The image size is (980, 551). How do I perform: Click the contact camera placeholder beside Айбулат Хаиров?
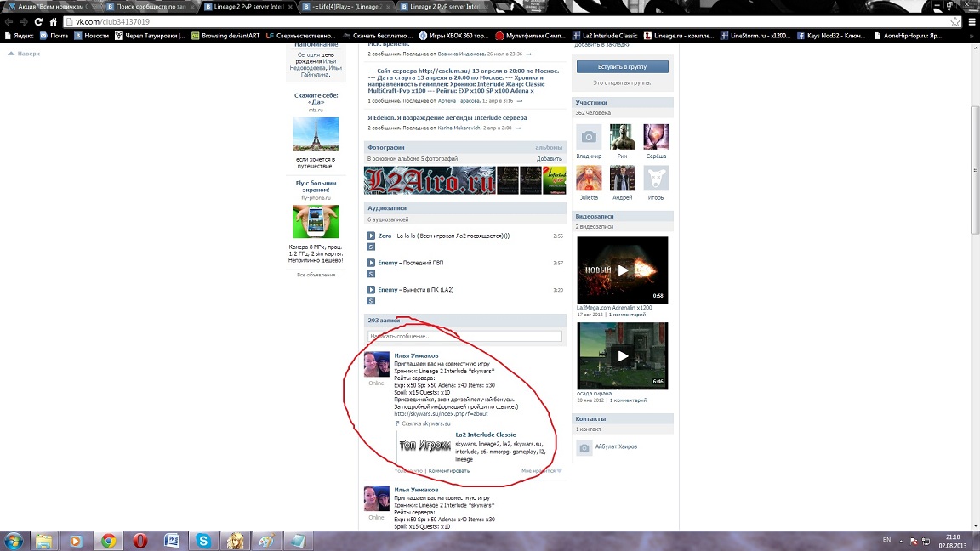(x=584, y=447)
